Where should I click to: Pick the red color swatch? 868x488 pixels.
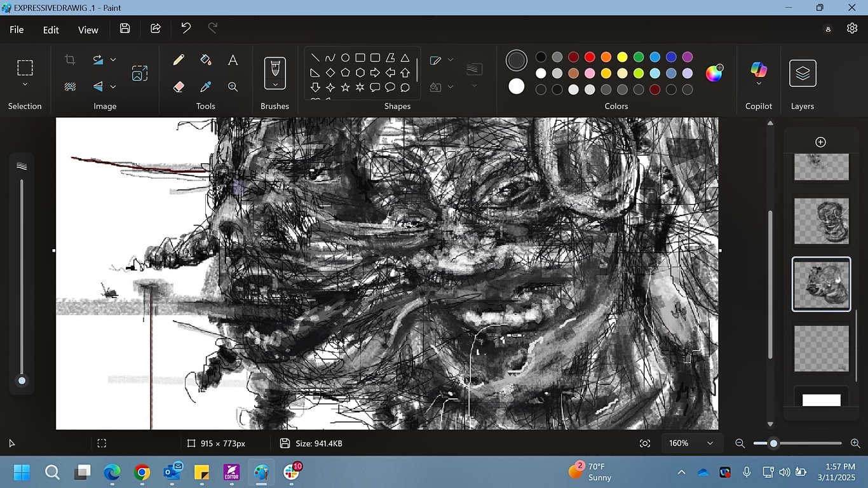590,57
